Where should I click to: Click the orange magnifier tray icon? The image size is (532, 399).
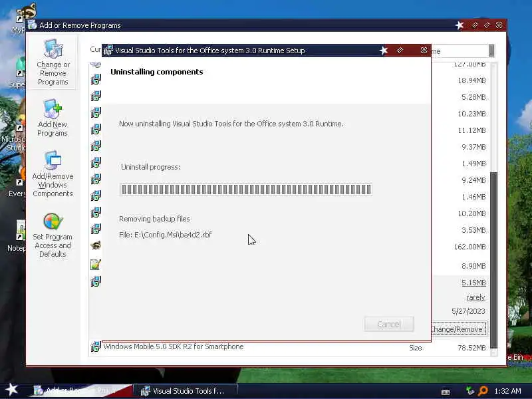tap(483, 391)
